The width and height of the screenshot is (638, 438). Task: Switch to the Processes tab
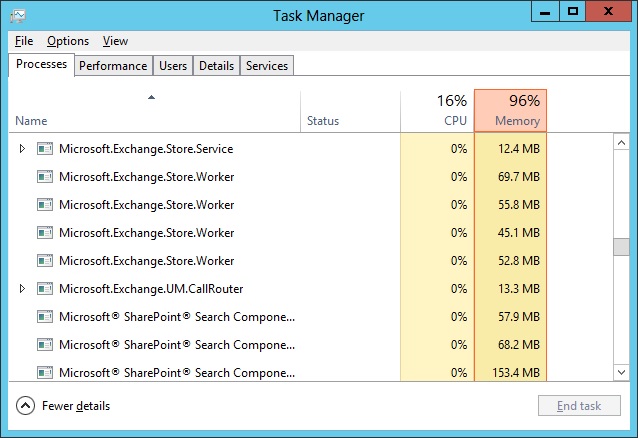[x=41, y=64]
